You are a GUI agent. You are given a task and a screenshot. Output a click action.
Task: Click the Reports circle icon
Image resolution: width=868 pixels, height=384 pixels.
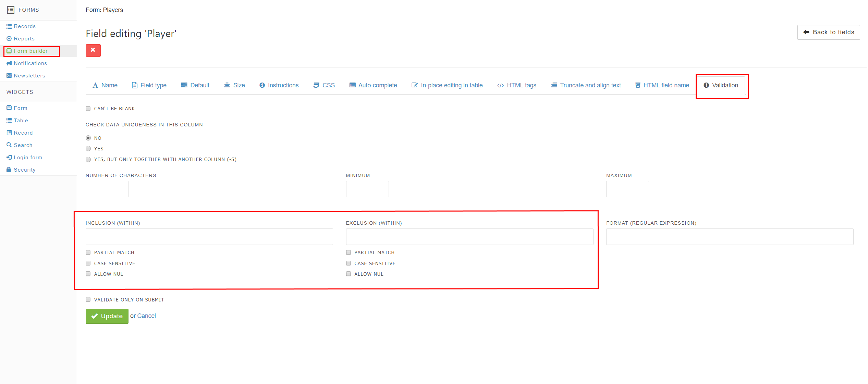click(x=9, y=39)
